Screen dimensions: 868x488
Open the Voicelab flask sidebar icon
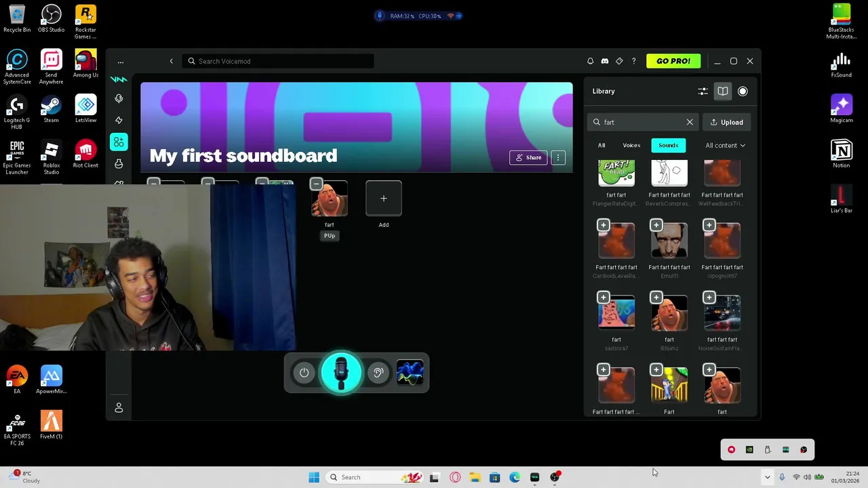point(119,163)
